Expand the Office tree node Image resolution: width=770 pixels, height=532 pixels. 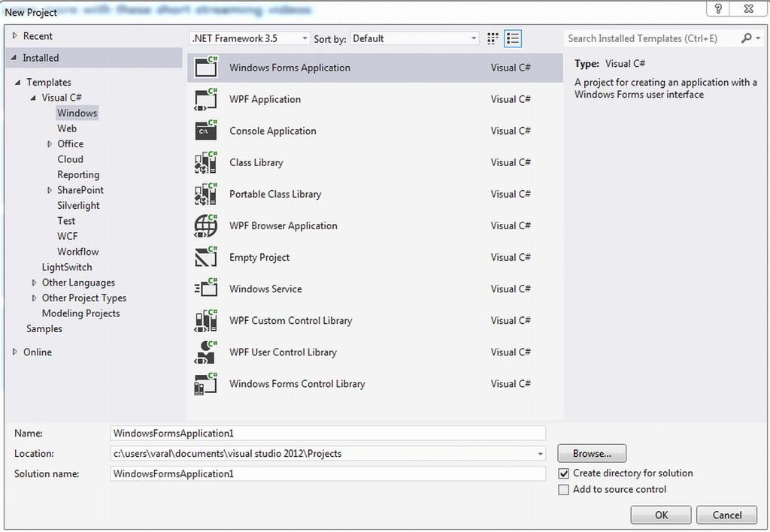[x=49, y=144]
